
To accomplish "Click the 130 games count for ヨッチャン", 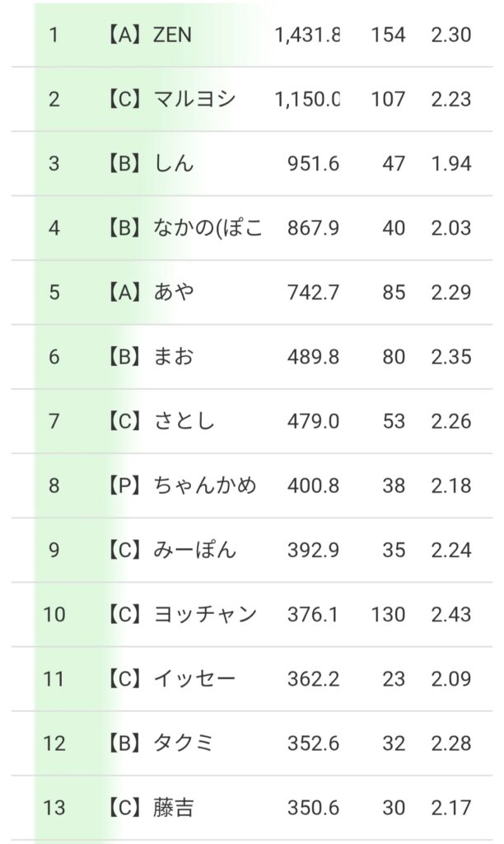I will (x=389, y=614).
